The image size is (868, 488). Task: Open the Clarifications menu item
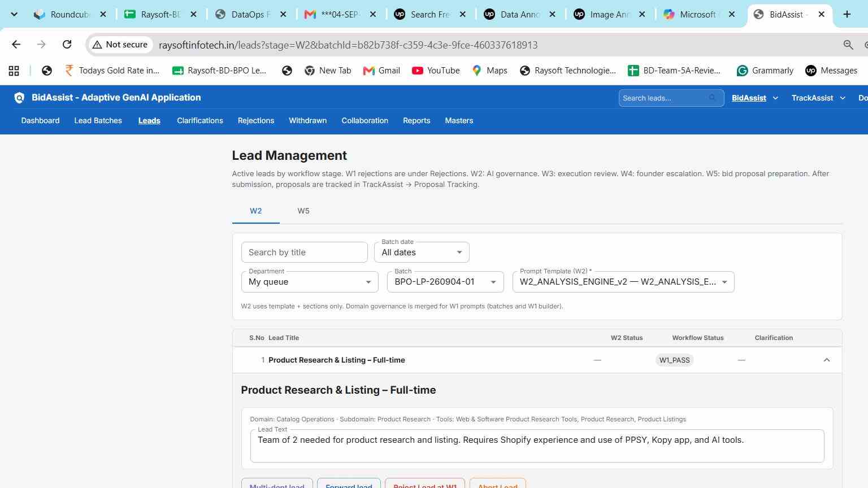pyautogui.click(x=200, y=121)
